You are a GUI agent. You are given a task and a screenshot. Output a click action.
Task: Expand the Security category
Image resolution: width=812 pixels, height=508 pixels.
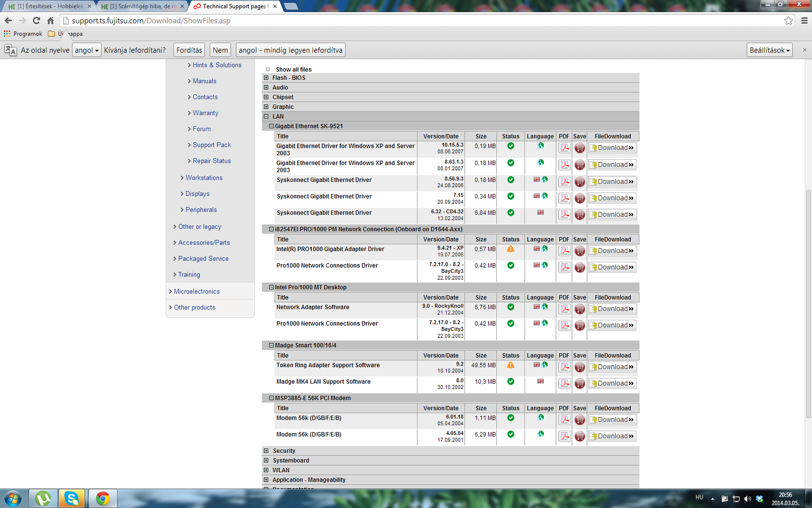click(x=266, y=451)
